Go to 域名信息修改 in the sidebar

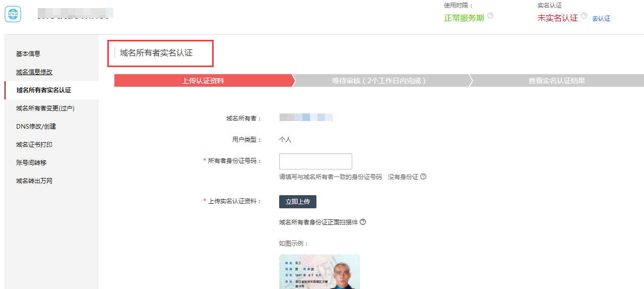(x=34, y=72)
